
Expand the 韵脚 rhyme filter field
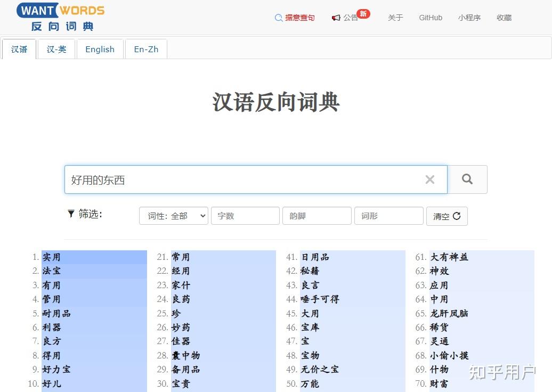316,216
